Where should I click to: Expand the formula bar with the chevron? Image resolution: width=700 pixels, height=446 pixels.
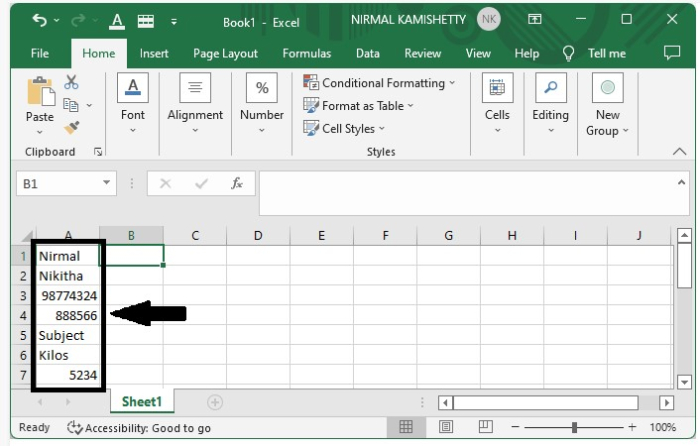click(x=681, y=182)
